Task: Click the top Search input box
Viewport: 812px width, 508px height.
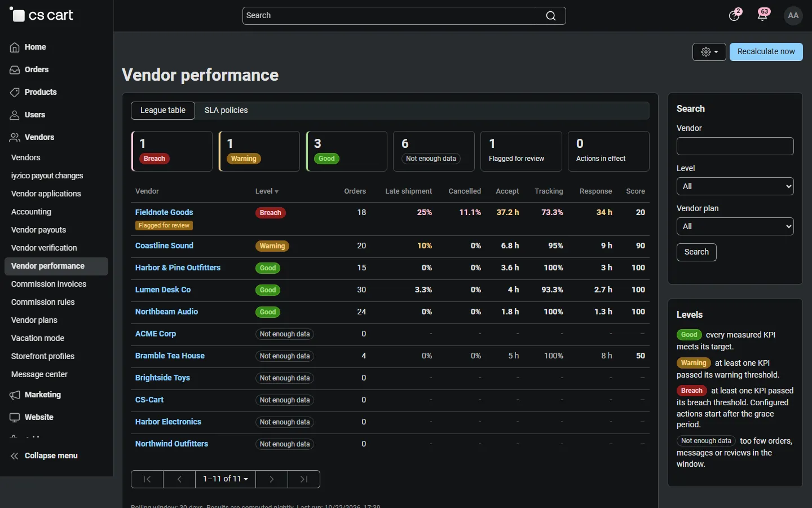Action: (x=404, y=16)
